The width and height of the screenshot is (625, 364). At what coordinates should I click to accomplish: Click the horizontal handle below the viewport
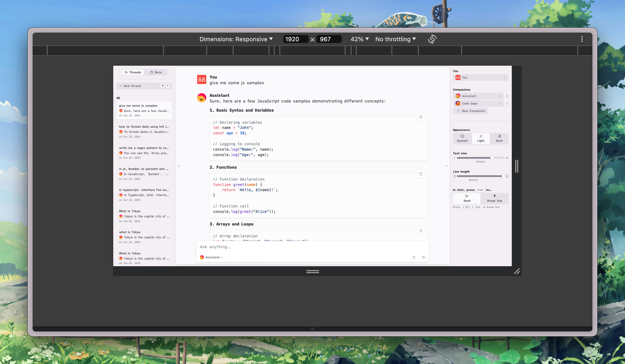[312, 272]
